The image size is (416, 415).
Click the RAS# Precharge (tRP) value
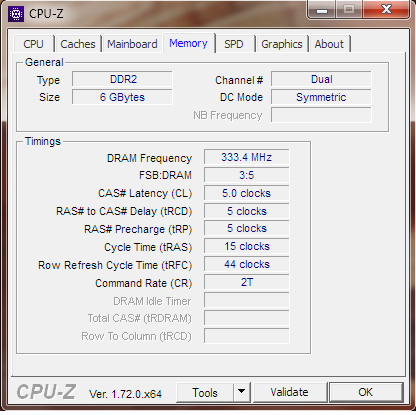point(247,228)
